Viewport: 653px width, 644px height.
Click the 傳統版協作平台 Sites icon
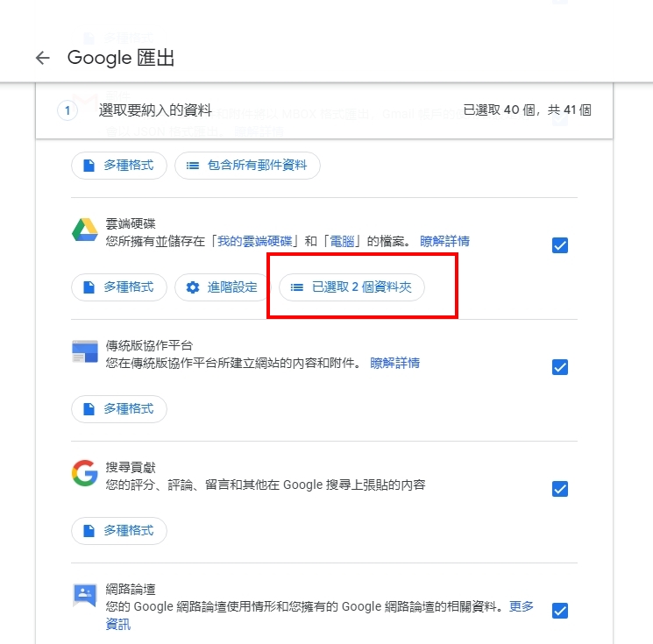pyautogui.click(x=85, y=351)
